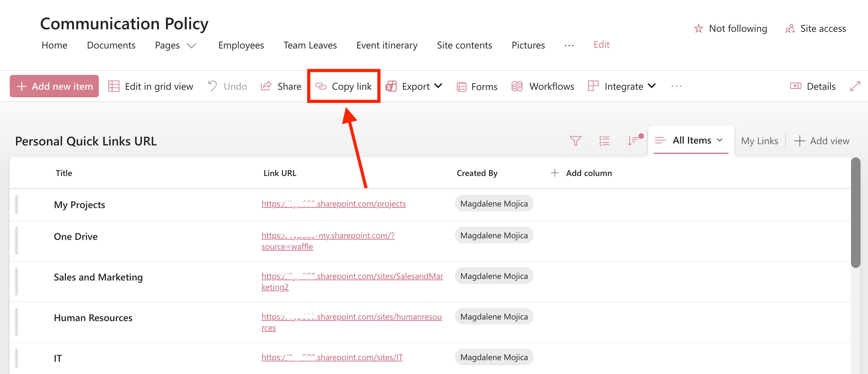
Task: Click the Add new item button
Action: 54,86
